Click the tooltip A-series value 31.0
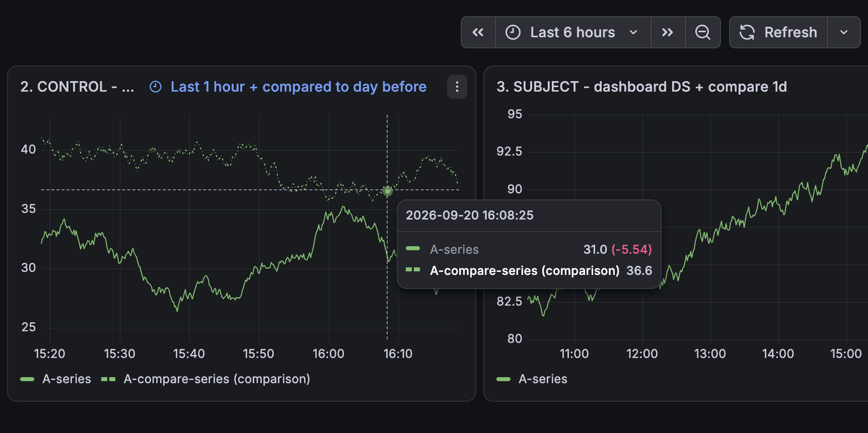 tap(595, 249)
